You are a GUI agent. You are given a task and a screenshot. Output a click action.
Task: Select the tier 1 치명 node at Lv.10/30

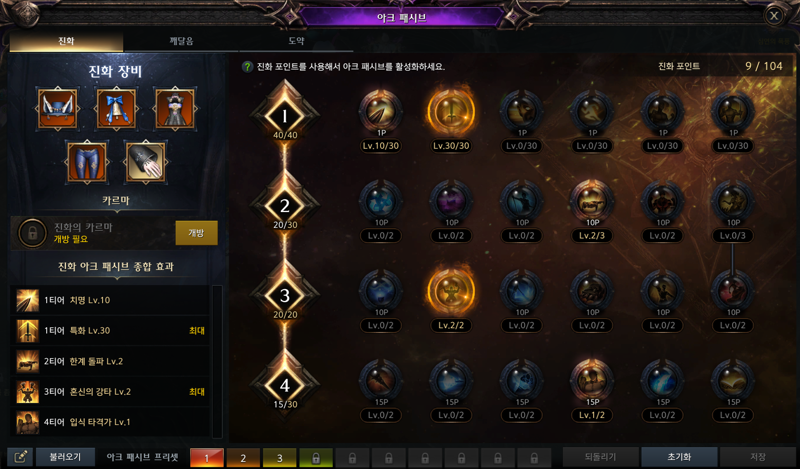tap(381, 111)
